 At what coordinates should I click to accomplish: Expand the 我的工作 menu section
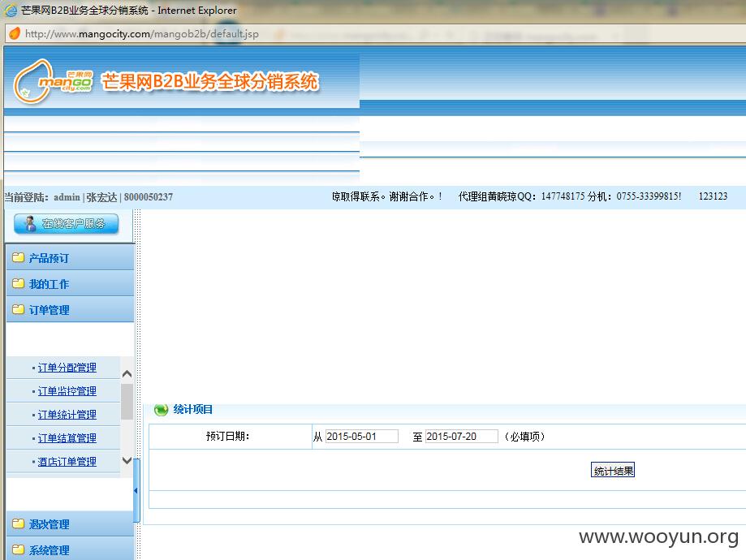coord(70,284)
